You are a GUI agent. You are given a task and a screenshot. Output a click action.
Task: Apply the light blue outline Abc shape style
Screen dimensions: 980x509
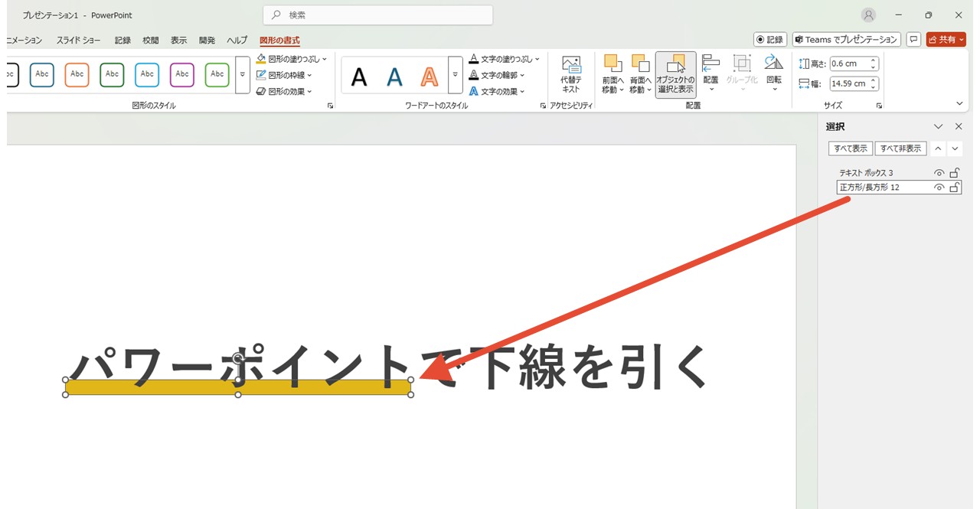(147, 74)
